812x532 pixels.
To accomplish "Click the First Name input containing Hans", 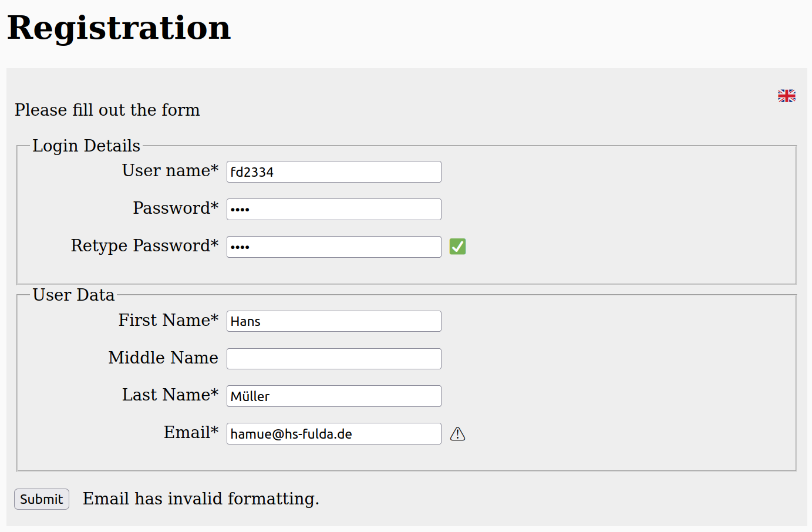I will 334,321.
